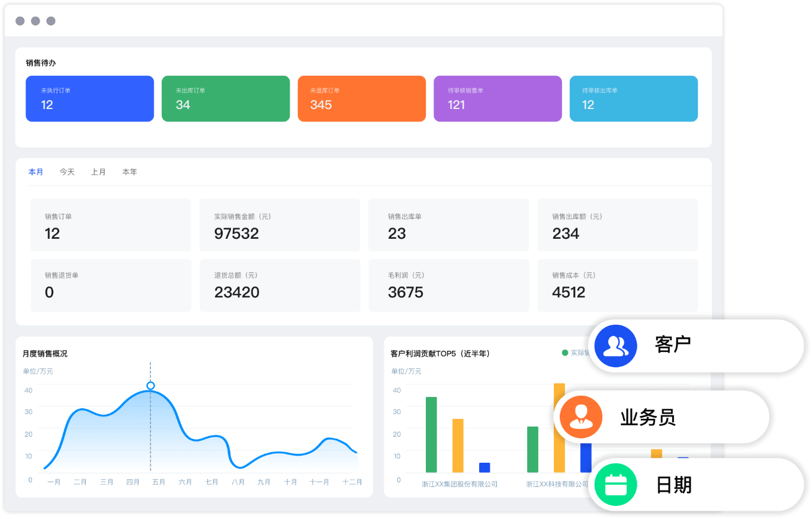Switch to the 今天 tab
This screenshot has width=812, height=519.
pyautogui.click(x=67, y=172)
